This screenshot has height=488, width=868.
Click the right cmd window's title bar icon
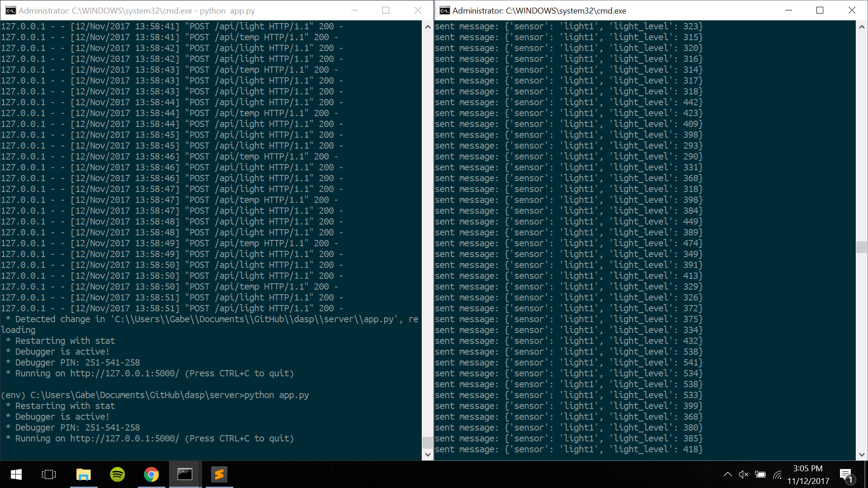point(445,10)
